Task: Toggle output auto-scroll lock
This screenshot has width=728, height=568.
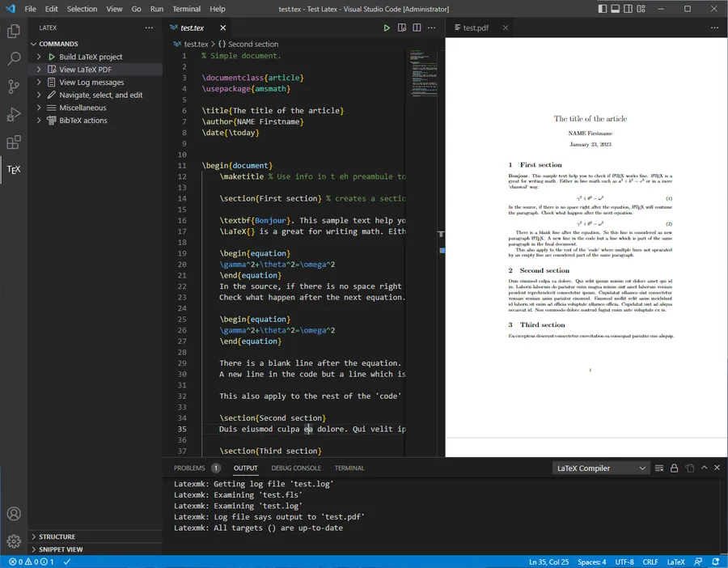Action: tap(674, 468)
